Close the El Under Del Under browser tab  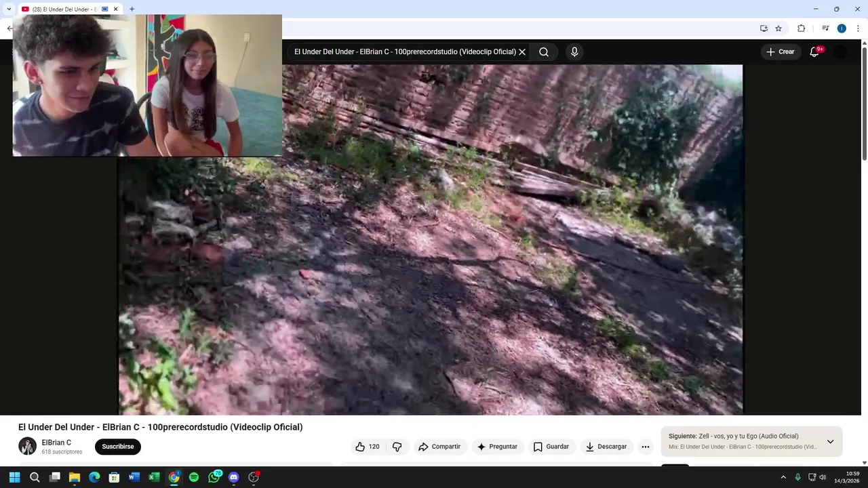[116, 9]
